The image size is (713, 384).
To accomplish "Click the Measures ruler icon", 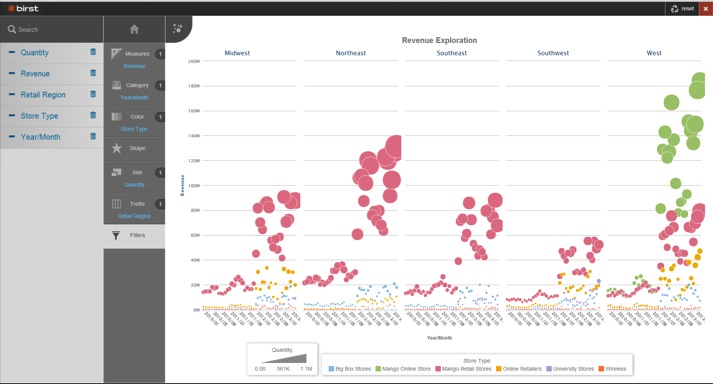I will (x=116, y=53).
